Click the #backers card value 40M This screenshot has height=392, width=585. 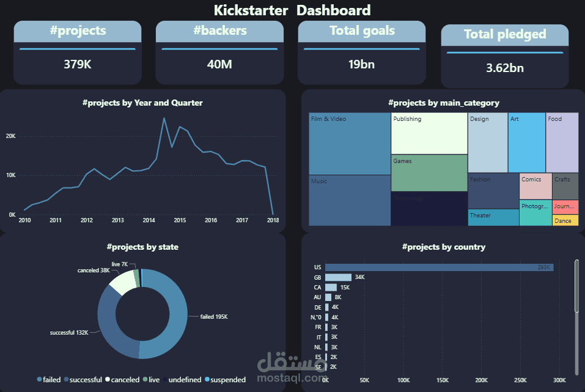pyautogui.click(x=219, y=65)
